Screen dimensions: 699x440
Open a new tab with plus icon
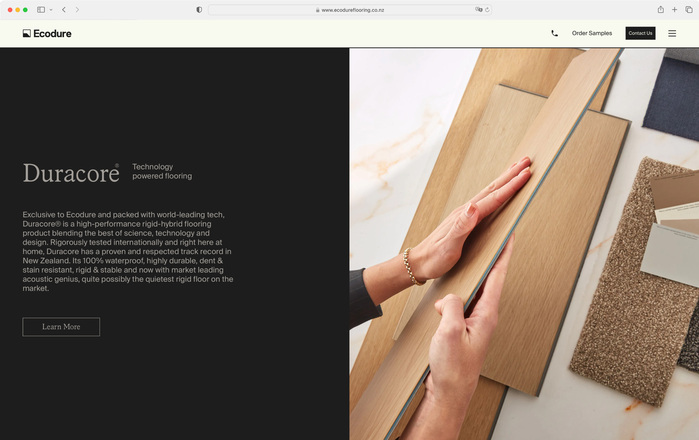tap(674, 9)
